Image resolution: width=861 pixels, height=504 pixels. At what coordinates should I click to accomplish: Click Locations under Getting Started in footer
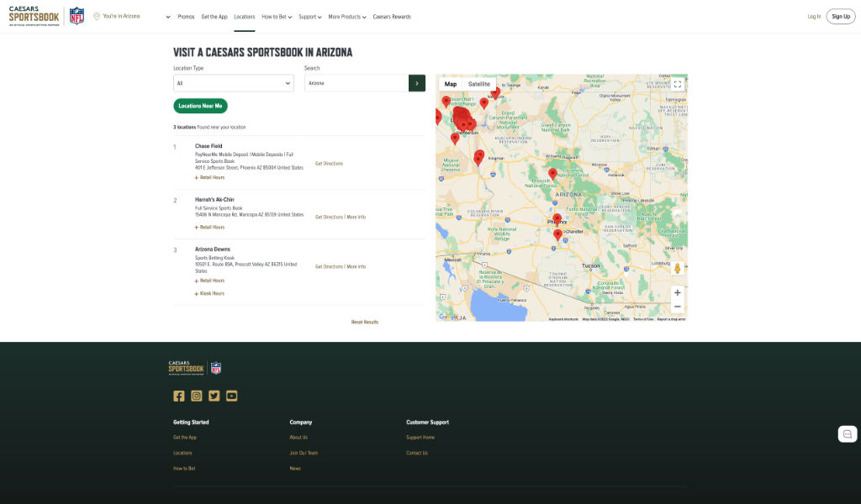coord(182,453)
